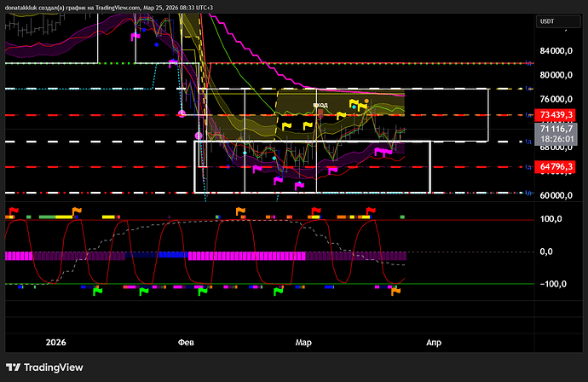Click the -100,0 level on the oscillator scale

pyautogui.click(x=553, y=284)
